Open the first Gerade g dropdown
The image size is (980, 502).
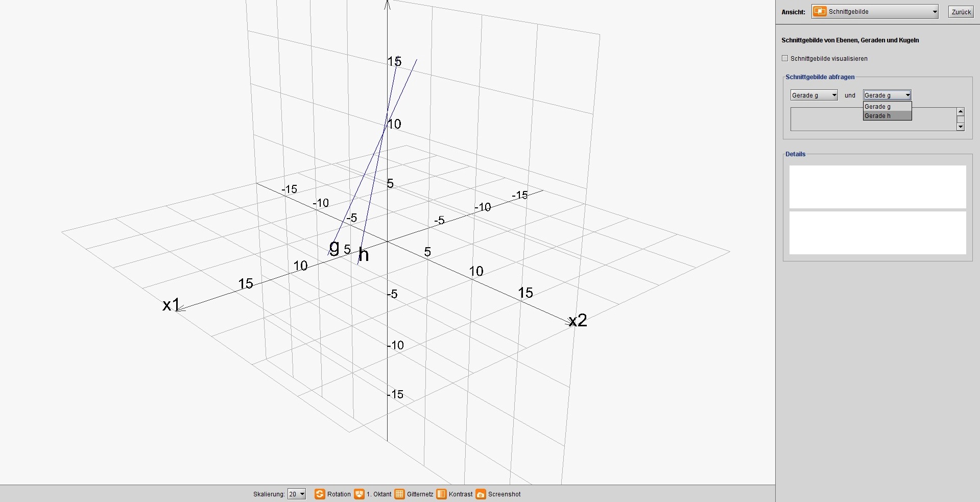[x=814, y=95]
